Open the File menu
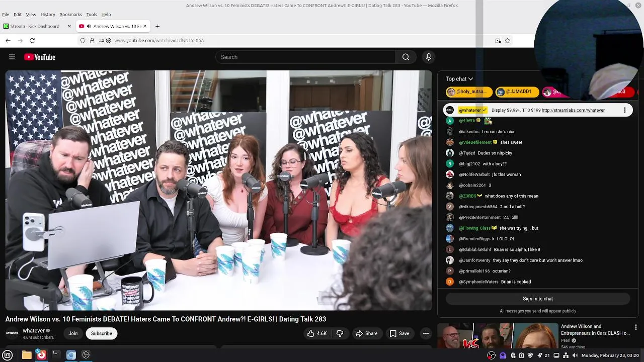This screenshot has height=362, width=644. (x=6, y=15)
